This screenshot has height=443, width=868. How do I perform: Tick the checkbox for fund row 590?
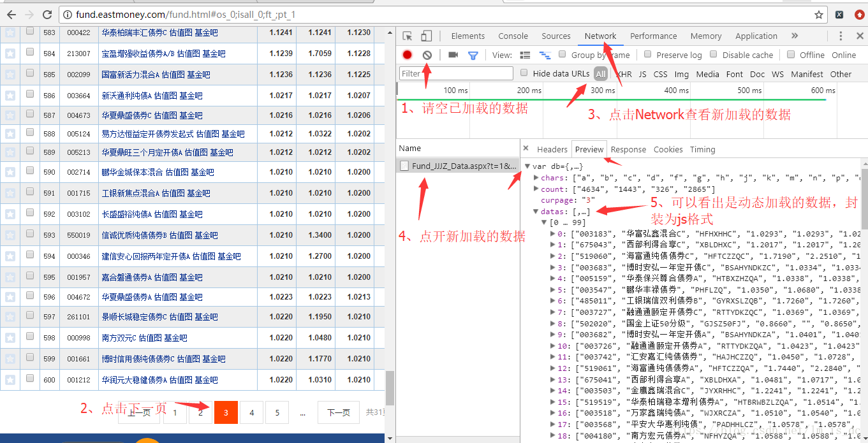click(30, 171)
